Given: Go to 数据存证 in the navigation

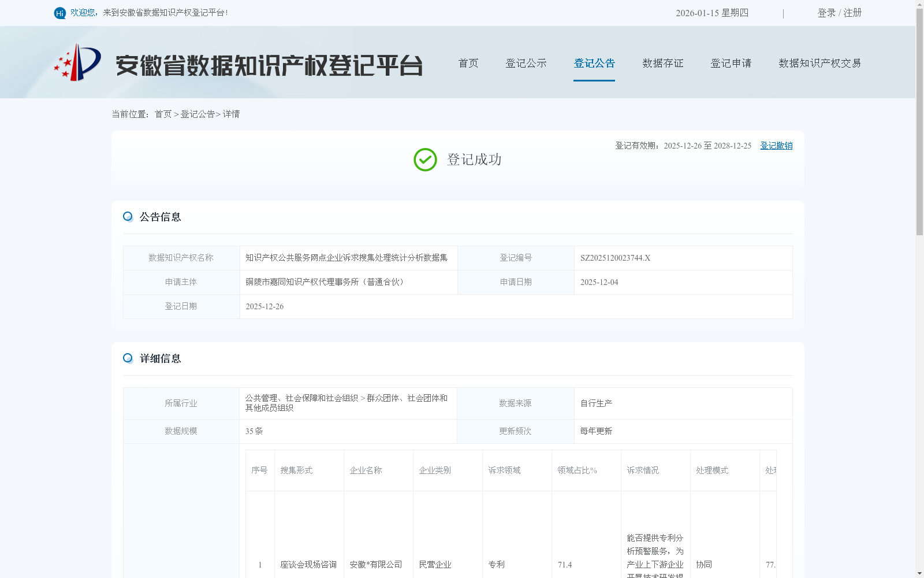Looking at the screenshot, I should click(x=663, y=63).
